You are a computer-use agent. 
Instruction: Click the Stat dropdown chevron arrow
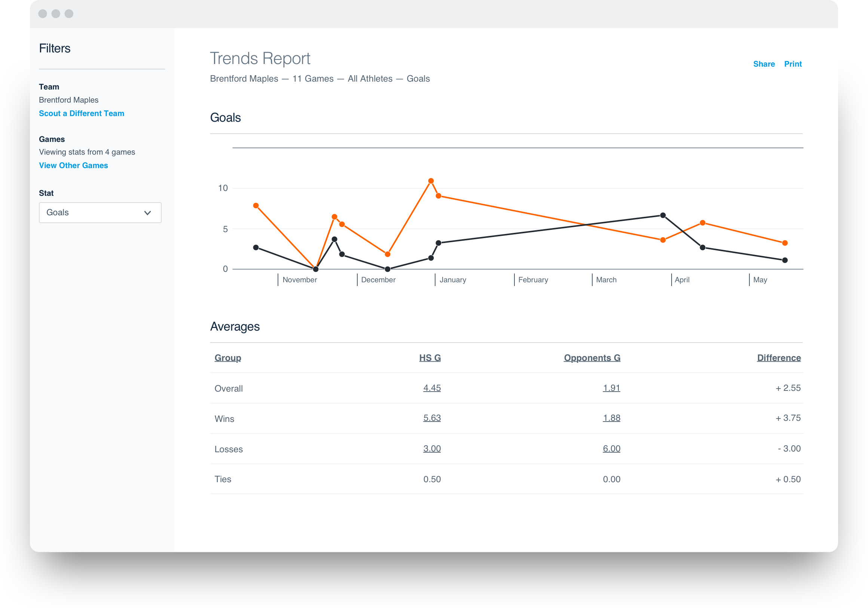point(147,213)
